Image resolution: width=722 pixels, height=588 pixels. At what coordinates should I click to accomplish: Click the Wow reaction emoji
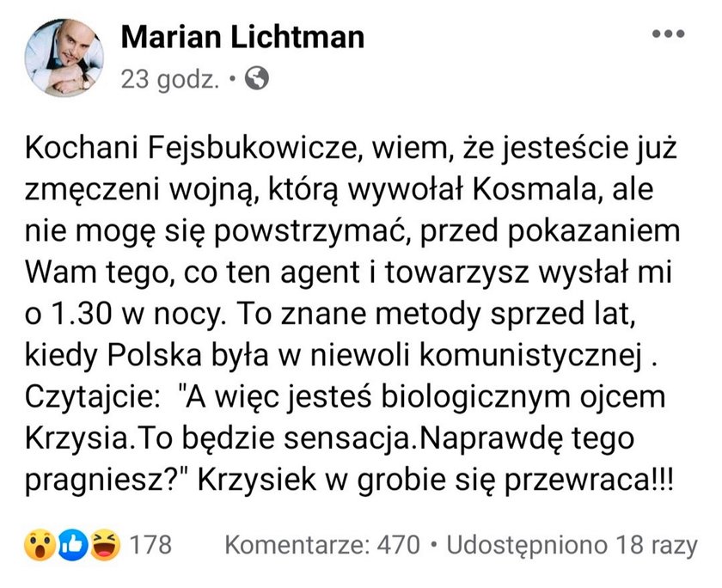(40, 545)
